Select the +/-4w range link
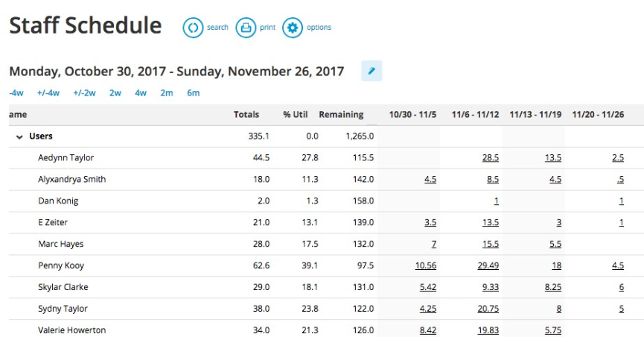This screenshot has width=644, height=337. coord(48,93)
